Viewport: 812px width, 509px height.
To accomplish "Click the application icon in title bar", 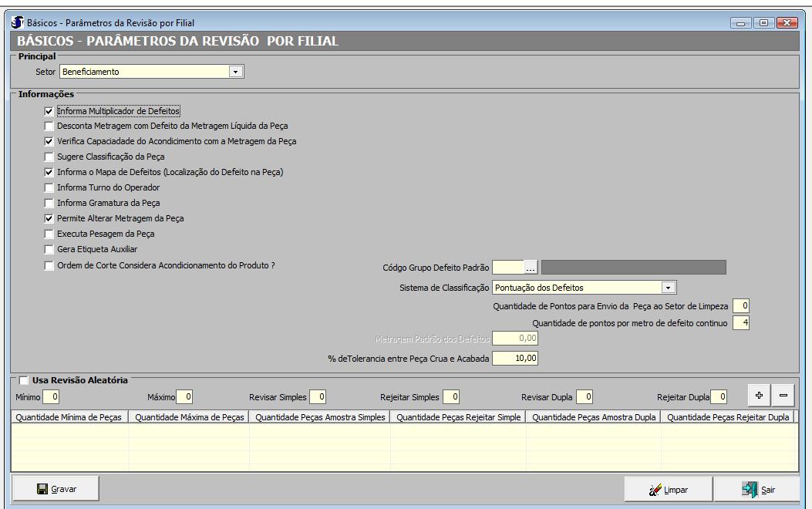I will [19, 22].
